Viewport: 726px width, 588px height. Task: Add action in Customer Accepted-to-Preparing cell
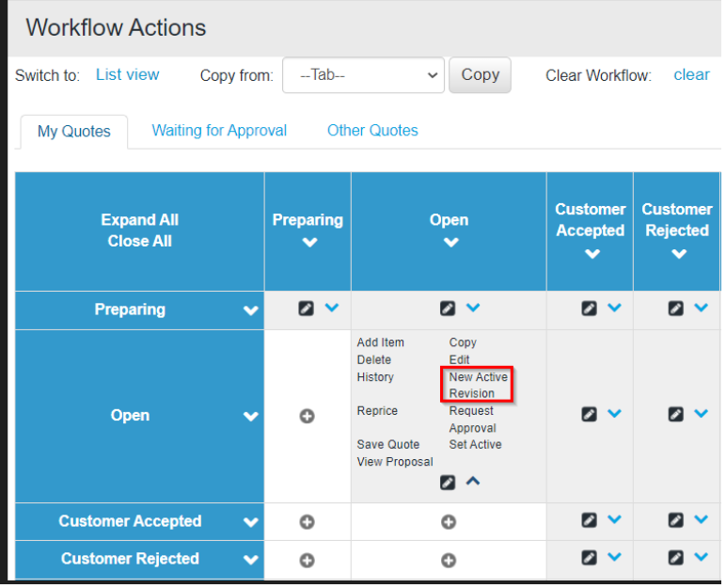pyautogui.click(x=307, y=523)
